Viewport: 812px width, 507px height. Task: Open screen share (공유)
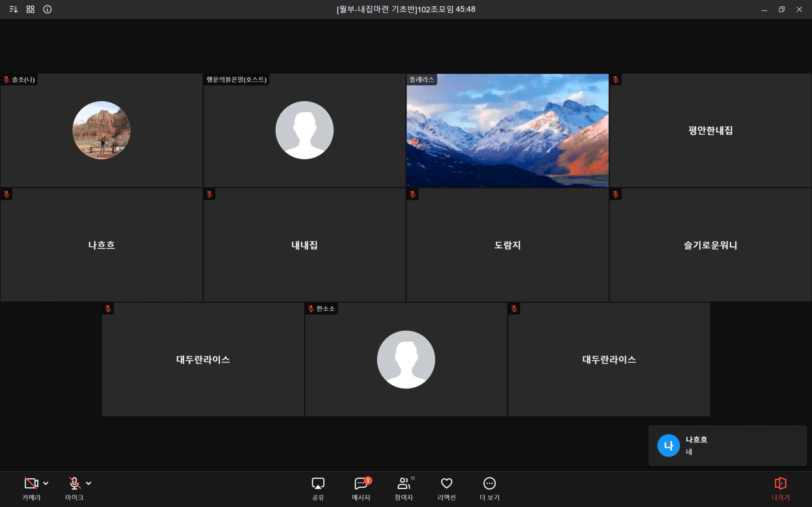[318, 489]
